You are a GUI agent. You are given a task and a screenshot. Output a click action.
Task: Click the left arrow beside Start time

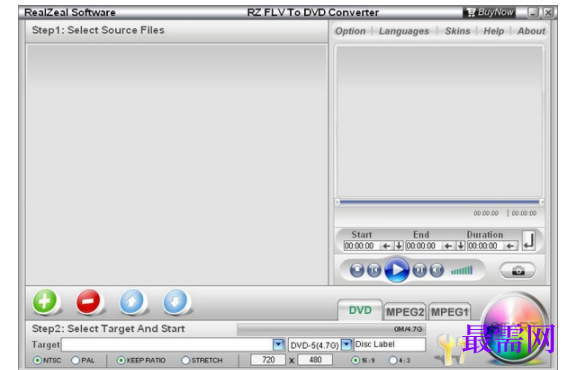pyautogui.click(x=386, y=246)
